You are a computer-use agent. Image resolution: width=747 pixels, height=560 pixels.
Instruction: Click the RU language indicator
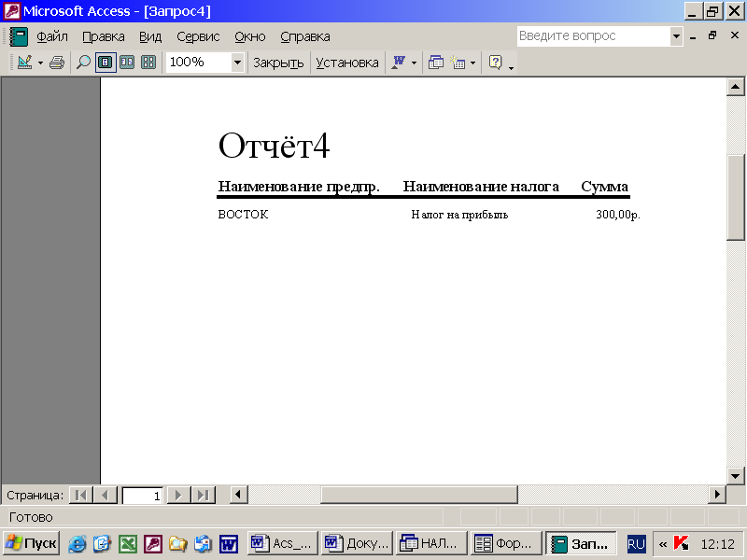tap(636, 544)
